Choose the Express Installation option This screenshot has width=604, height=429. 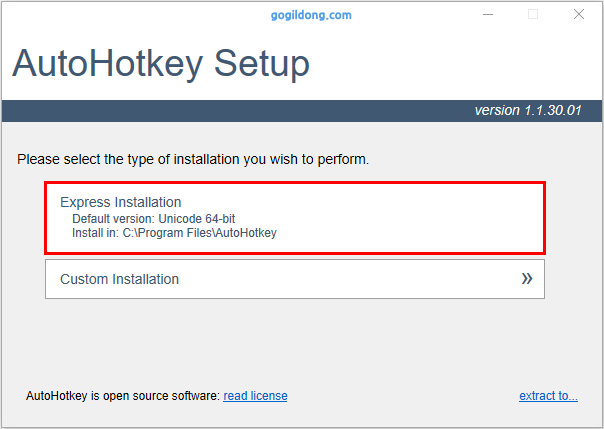pos(295,218)
